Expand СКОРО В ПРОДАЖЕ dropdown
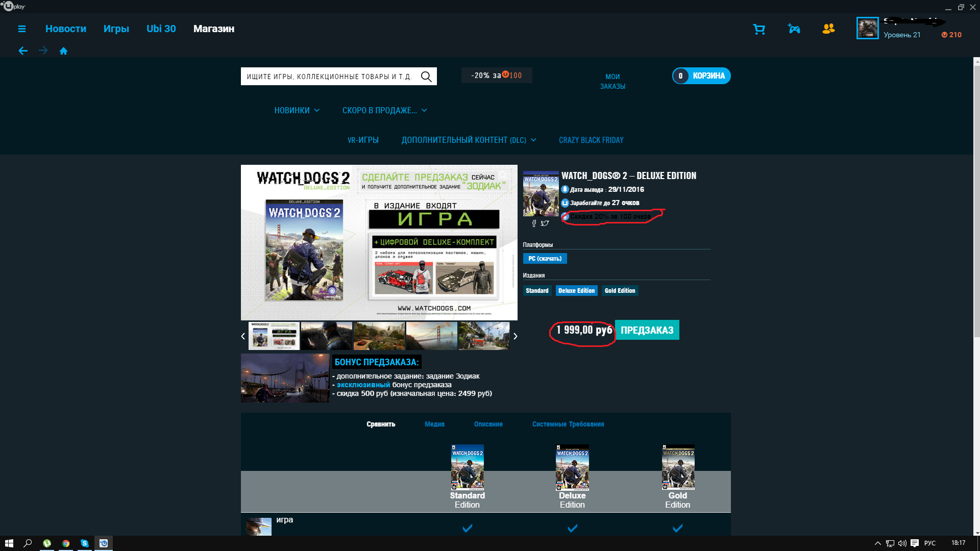 coord(385,111)
